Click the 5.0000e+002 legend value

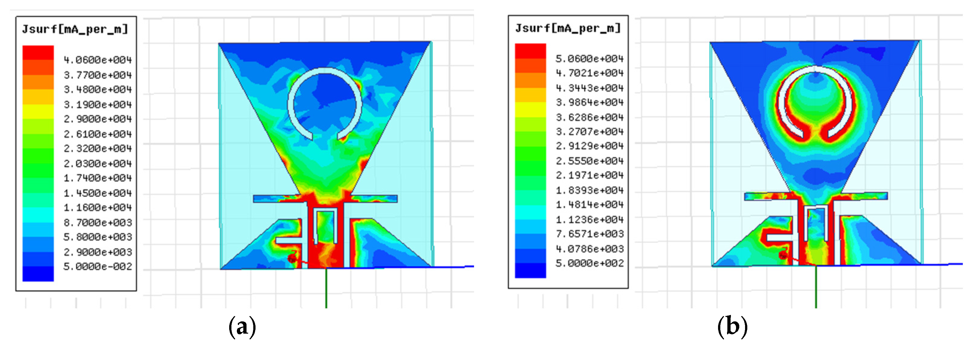point(589,263)
